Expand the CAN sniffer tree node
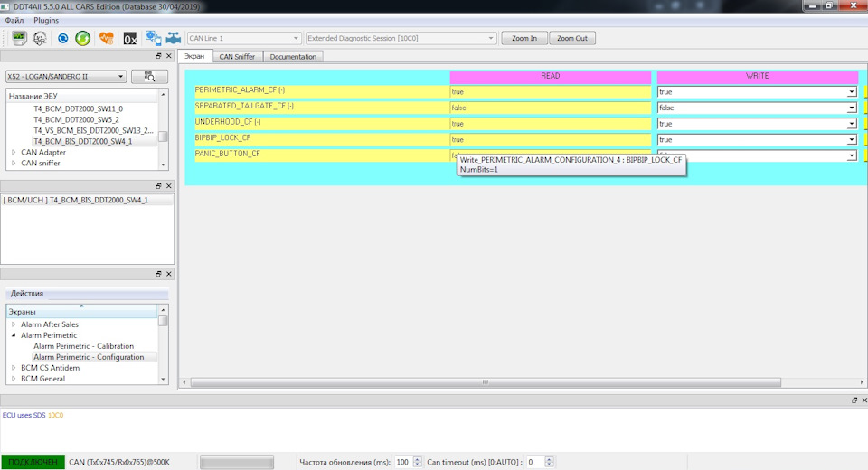 14,164
